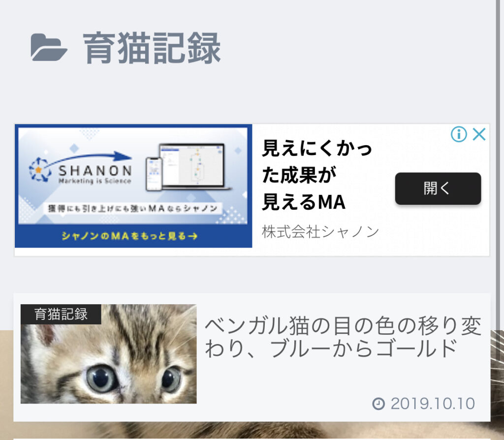
Task: Close the Shanon advertisement with the X
Action: coord(479,134)
